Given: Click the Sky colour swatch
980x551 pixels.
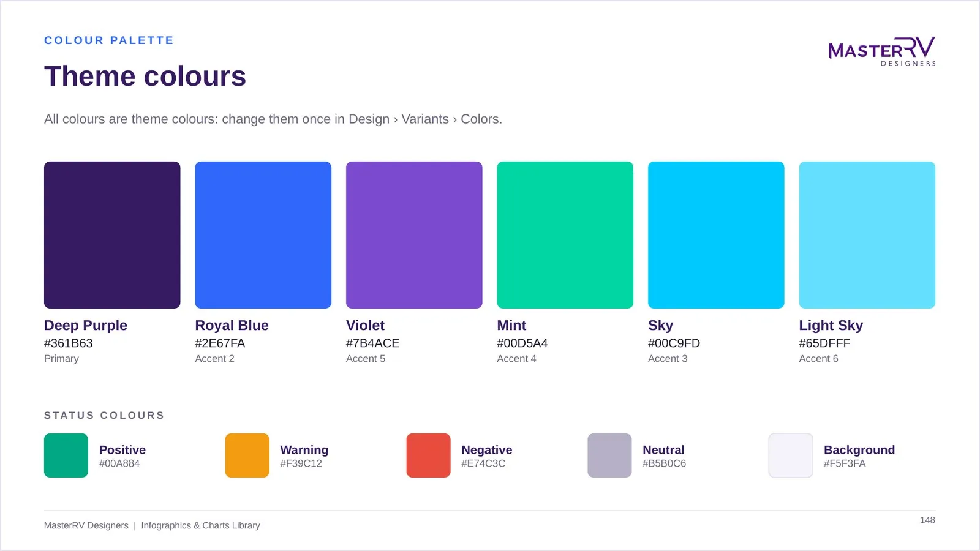Looking at the screenshot, I should (716, 235).
